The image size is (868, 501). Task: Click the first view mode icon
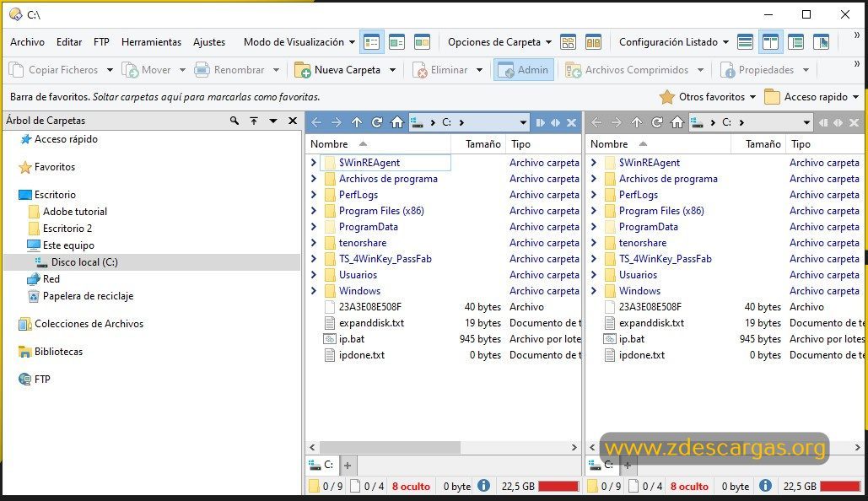click(x=371, y=42)
